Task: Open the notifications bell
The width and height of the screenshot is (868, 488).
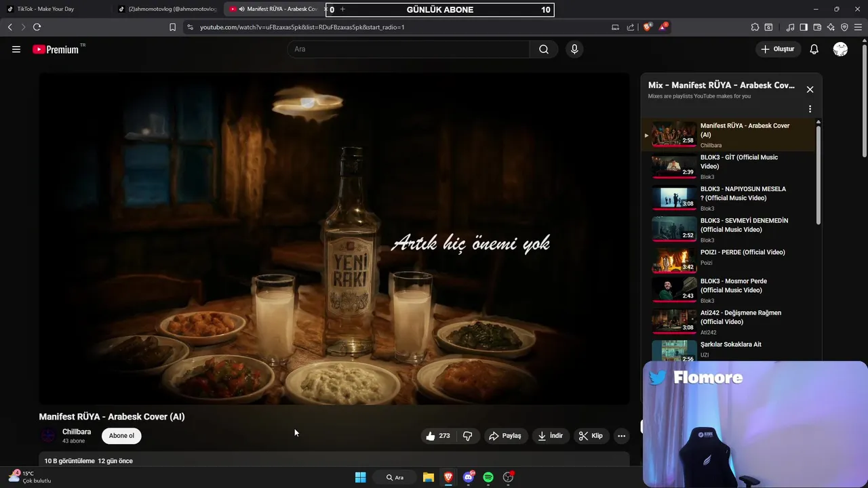Action: pyautogui.click(x=814, y=49)
